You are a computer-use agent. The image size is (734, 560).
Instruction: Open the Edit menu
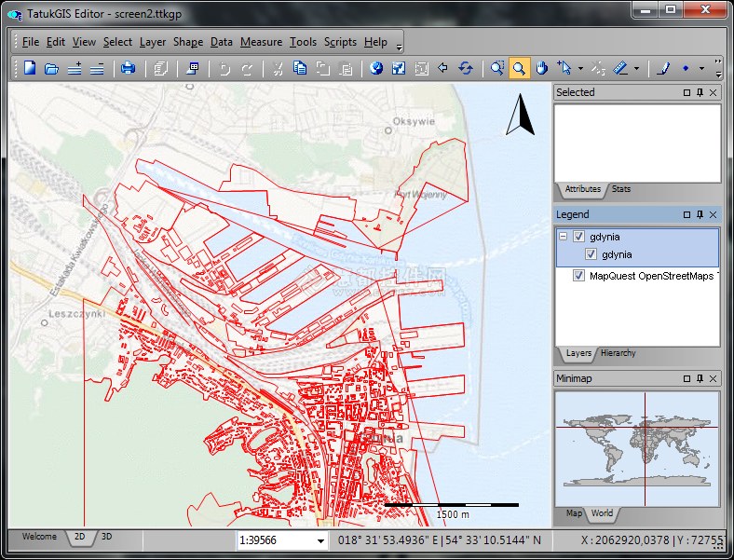(x=55, y=42)
